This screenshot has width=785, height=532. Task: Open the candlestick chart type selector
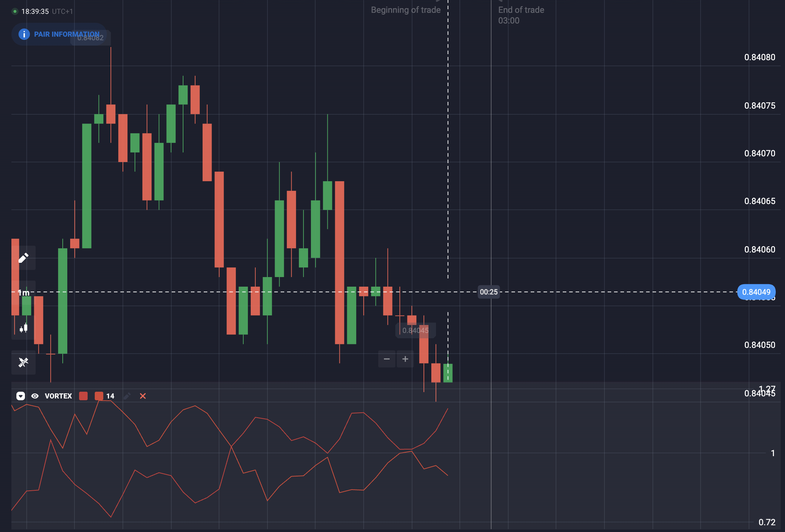click(24, 328)
